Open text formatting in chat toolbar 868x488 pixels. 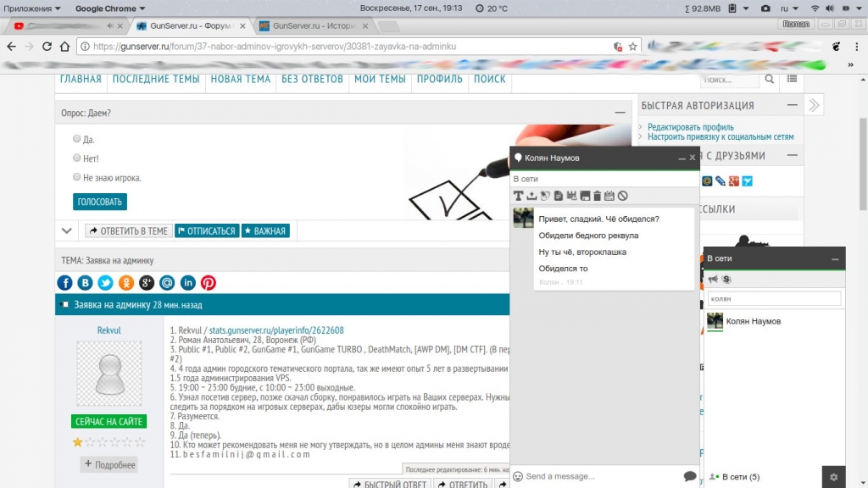pyautogui.click(x=519, y=196)
